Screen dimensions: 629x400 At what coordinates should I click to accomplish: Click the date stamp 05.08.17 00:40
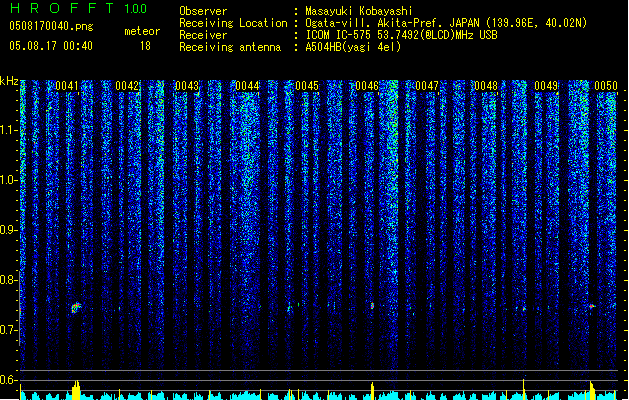click(x=51, y=46)
